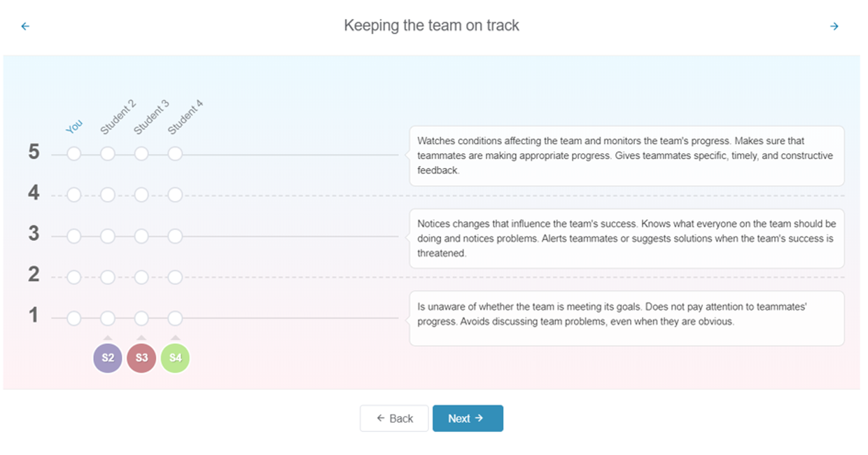Click the Back button
This screenshot has width=868, height=455.
tap(394, 419)
